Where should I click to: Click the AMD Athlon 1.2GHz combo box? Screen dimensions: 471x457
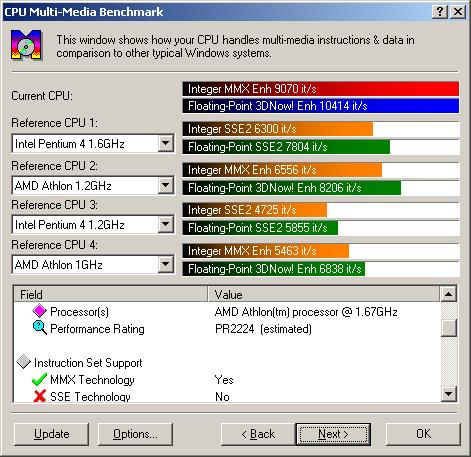coord(93,185)
